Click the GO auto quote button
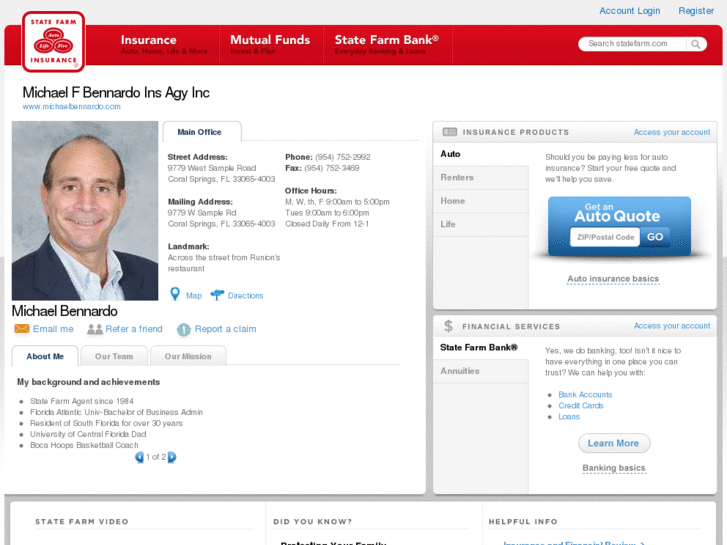This screenshot has width=727, height=545. click(x=655, y=237)
